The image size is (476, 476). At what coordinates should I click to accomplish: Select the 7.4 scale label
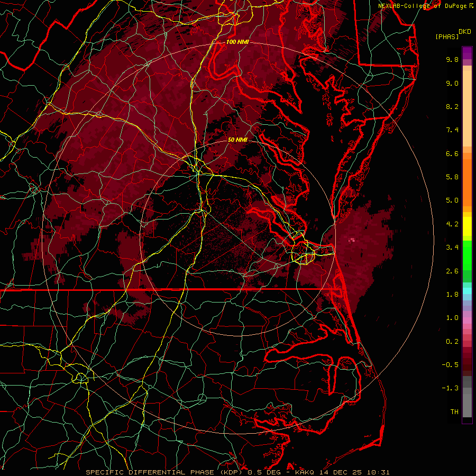click(452, 130)
